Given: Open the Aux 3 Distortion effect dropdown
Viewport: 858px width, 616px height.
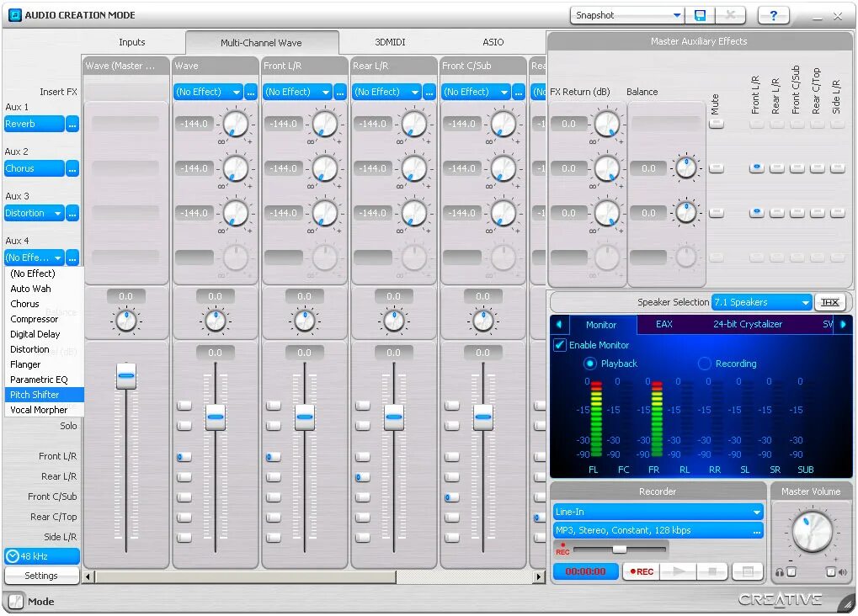Looking at the screenshot, I should tap(35, 214).
